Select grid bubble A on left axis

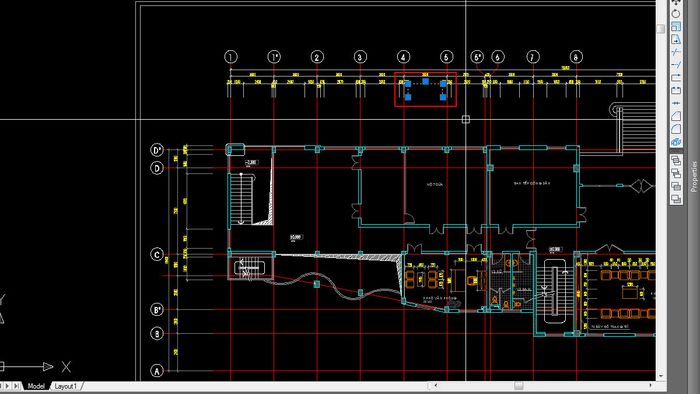(x=157, y=370)
